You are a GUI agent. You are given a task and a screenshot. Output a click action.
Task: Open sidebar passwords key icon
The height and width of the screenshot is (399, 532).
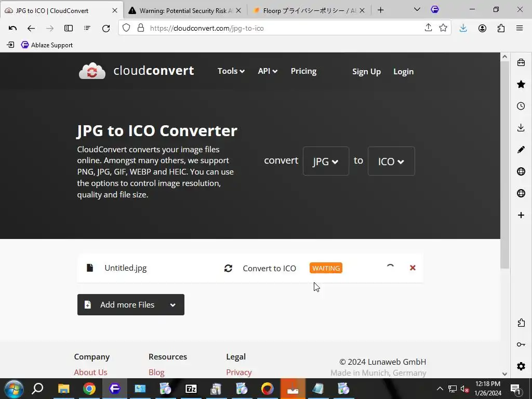click(x=521, y=344)
